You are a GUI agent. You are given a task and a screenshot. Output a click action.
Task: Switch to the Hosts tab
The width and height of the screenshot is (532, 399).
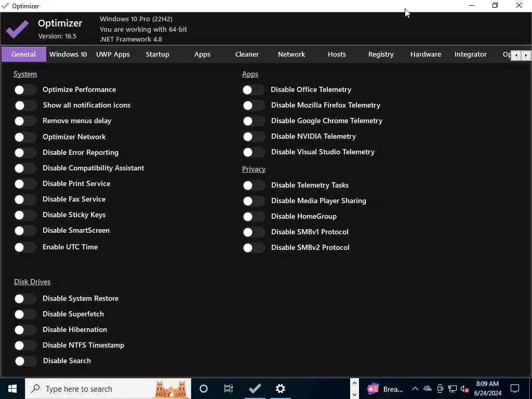click(x=337, y=54)
